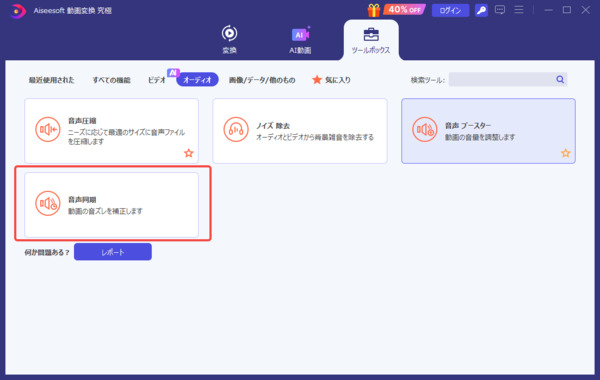Click the 音声 ブースター title text

(x=468, y=126)
